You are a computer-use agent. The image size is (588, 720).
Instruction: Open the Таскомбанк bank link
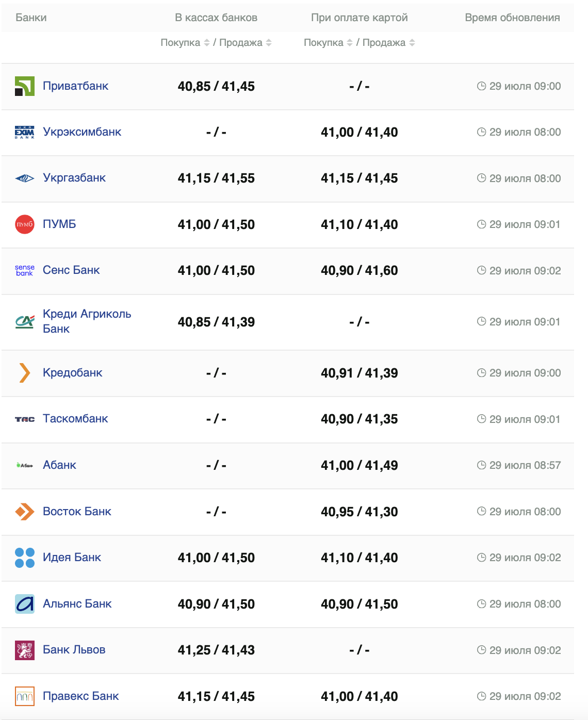[x=75, y=419]
